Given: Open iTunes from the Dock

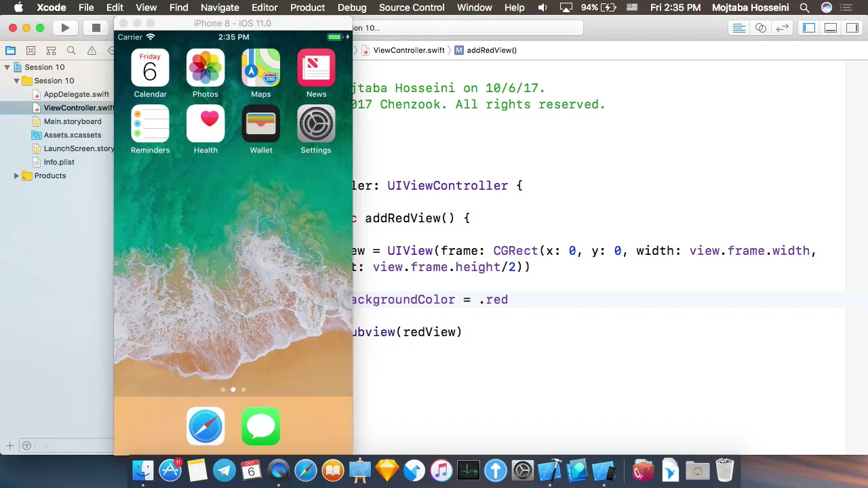Looking at the screenshot, I should [441, 470].
